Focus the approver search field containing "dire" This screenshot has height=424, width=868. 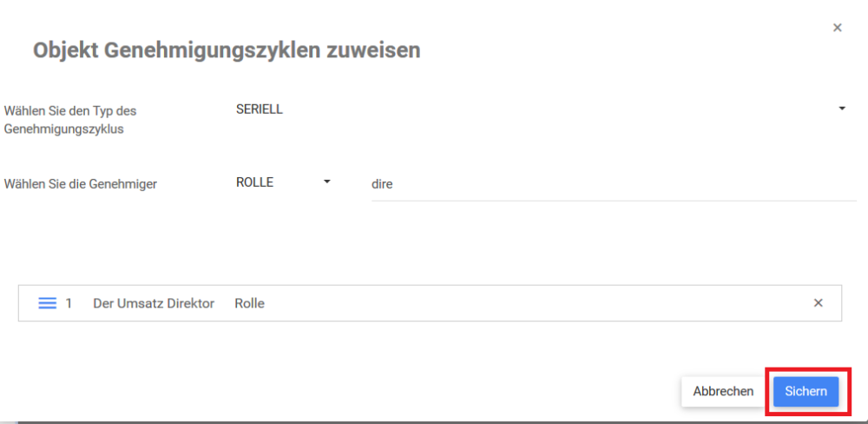coord(613,184)
